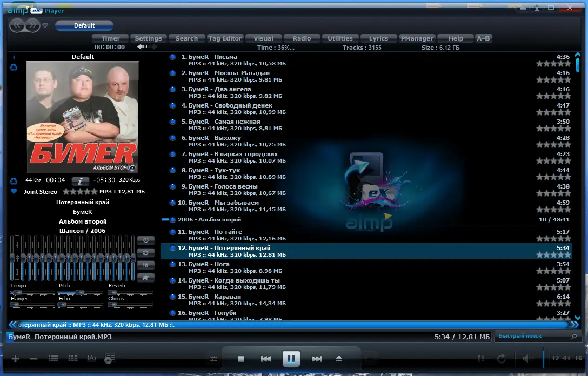
Task: Click the rating stars of track '15. БумеR - Караван'
Action: coord(553,303)
